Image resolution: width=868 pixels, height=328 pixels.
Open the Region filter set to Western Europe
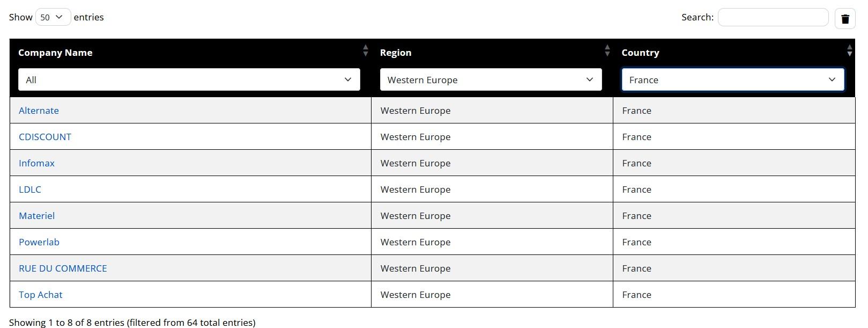coord(491,80)
